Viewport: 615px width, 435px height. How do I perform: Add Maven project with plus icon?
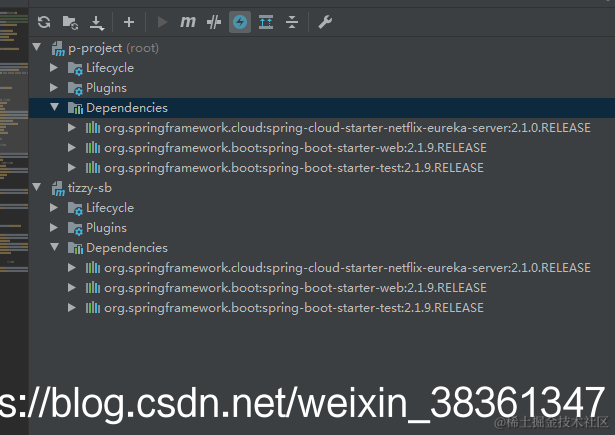(x=129, y=22)
